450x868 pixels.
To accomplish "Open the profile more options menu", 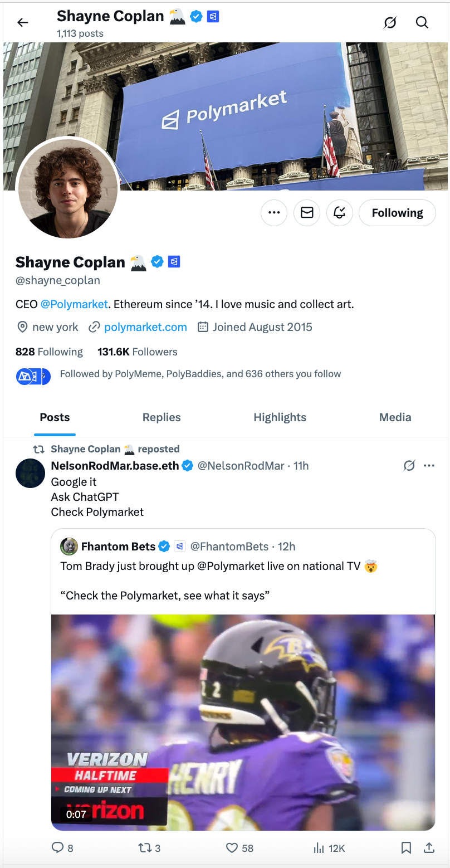I will (273, 212).
